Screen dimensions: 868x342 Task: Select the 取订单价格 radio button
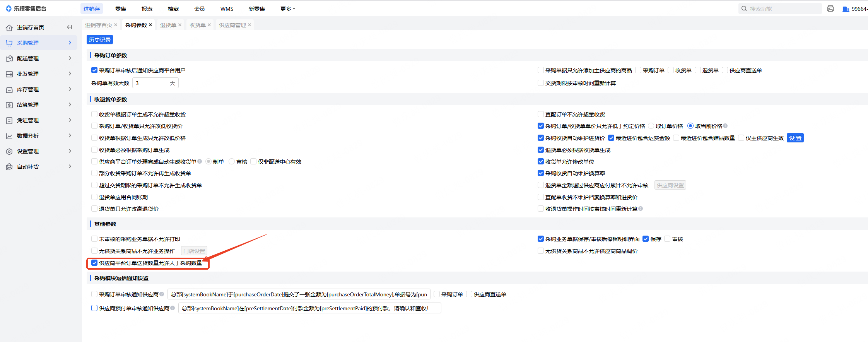(x=651, y=126)
